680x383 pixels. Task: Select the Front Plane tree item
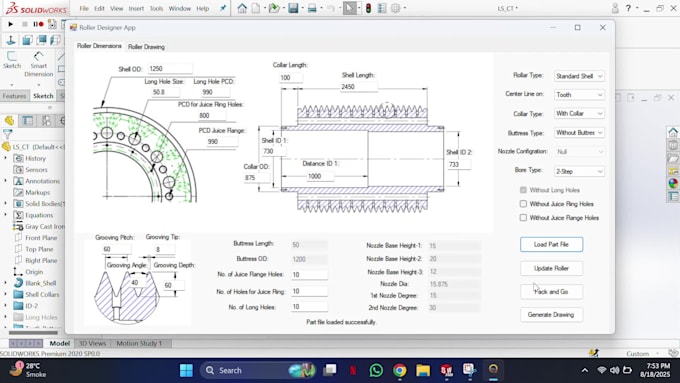tap(41, 238)
